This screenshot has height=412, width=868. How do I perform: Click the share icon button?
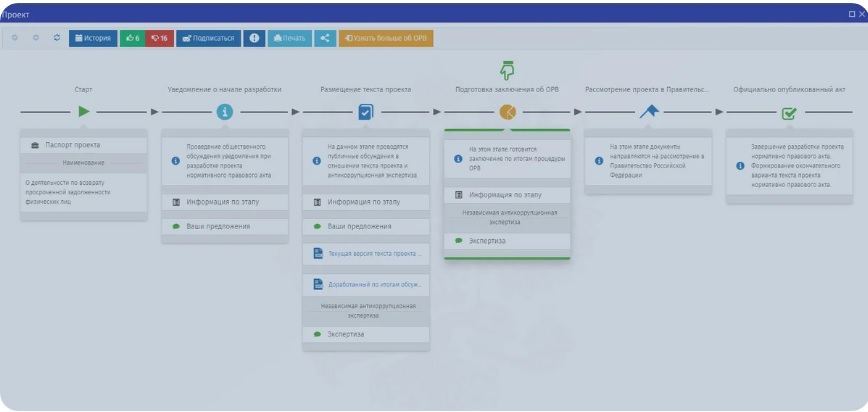point(324,38)
